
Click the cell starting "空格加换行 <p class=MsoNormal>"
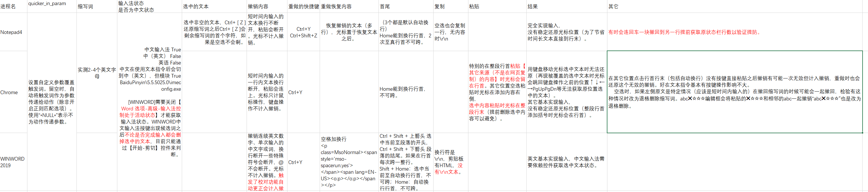coord(349,162)
